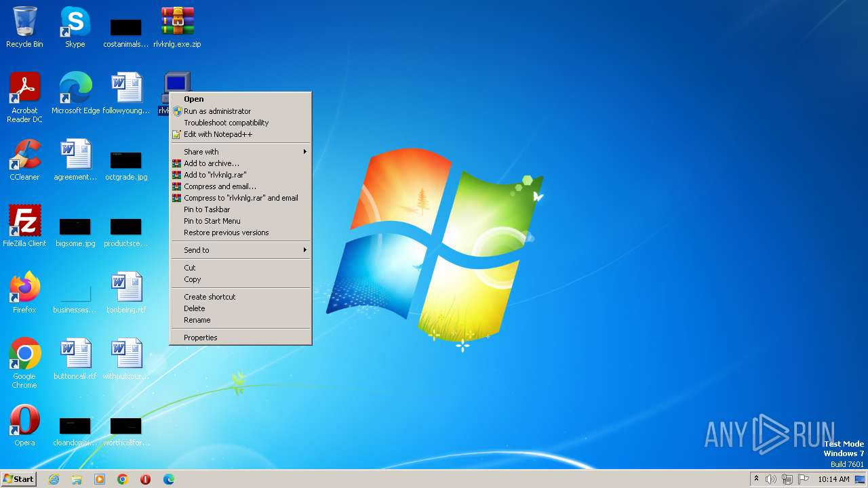Select the Acrobat Reader DC shortcut

(x=24, y=98)
